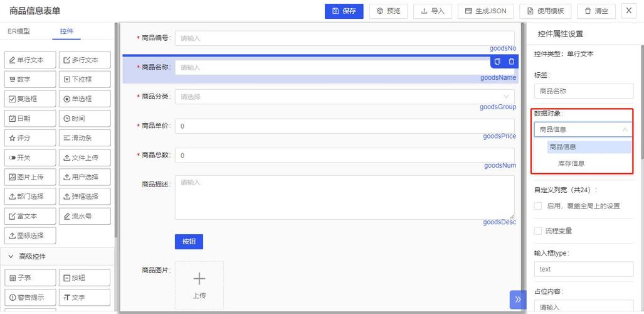The width and height of the screenshot is (644, 314).
Task: Add a 警告提示 control
Action: [x=30, y=298]
